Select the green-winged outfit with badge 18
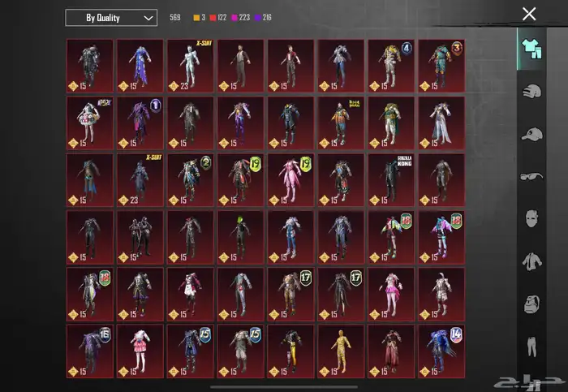 point(391,237)
